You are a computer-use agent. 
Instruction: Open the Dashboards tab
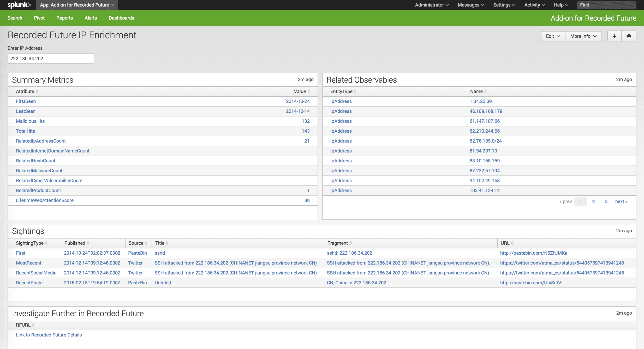pos(121,18)
